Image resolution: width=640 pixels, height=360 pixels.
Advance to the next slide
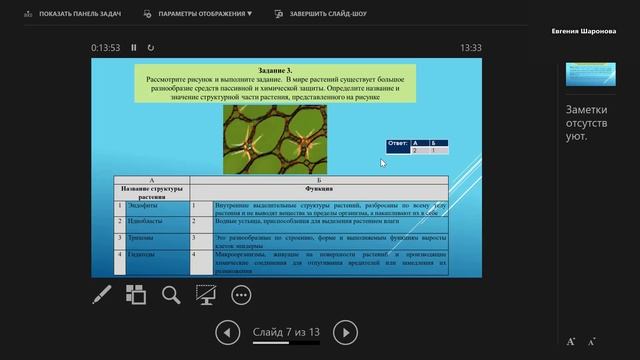[x=345, y=333]
